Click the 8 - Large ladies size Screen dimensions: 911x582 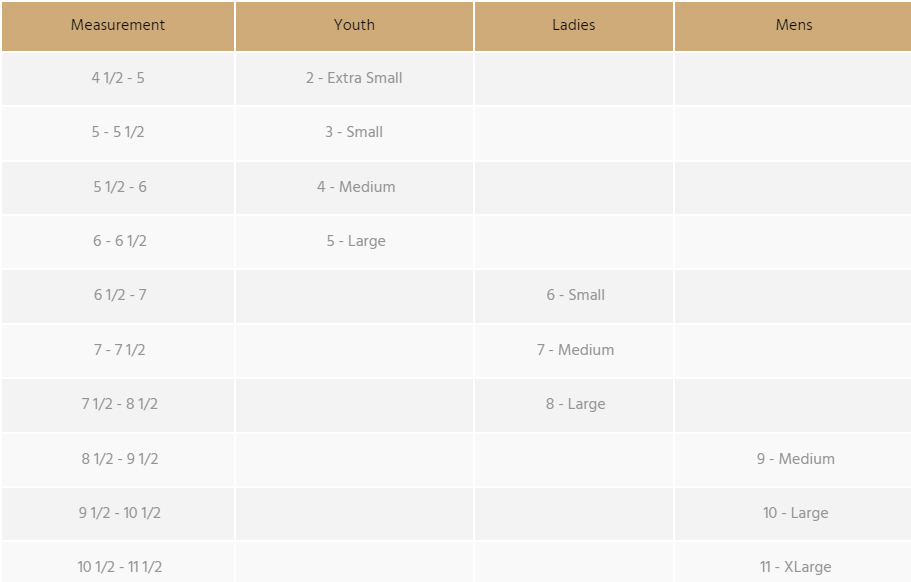pos(575,404)
